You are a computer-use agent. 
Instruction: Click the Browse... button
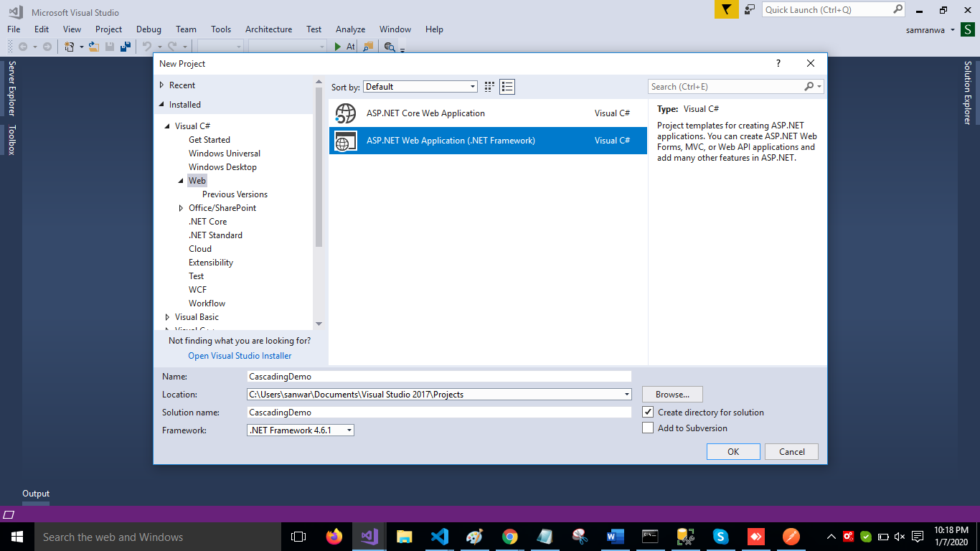click(x=672, y=395)
